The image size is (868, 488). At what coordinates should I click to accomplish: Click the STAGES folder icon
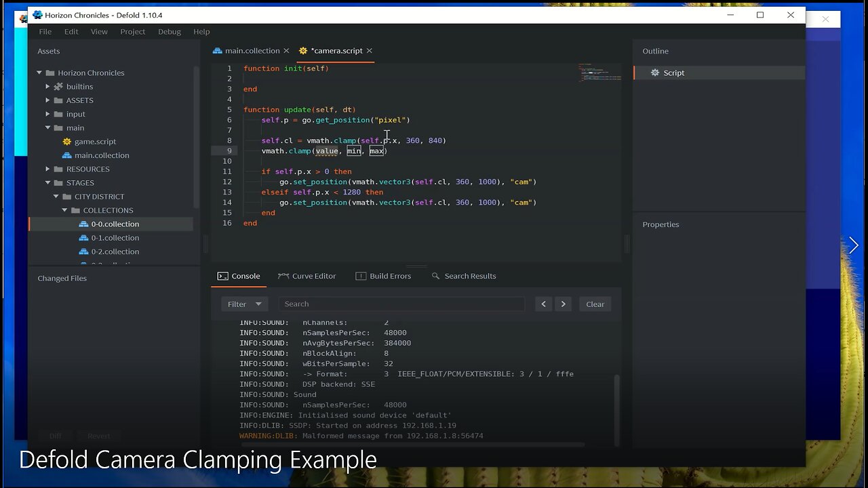click(59, 182)
